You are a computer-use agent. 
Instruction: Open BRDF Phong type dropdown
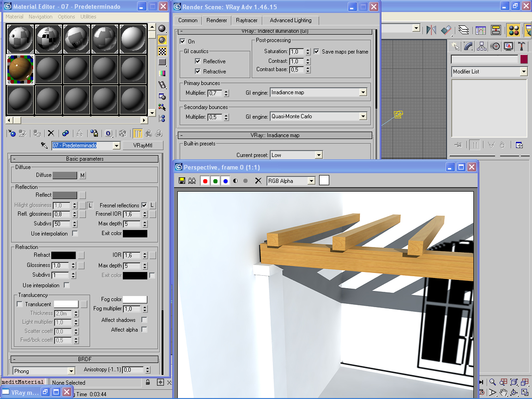71,371
